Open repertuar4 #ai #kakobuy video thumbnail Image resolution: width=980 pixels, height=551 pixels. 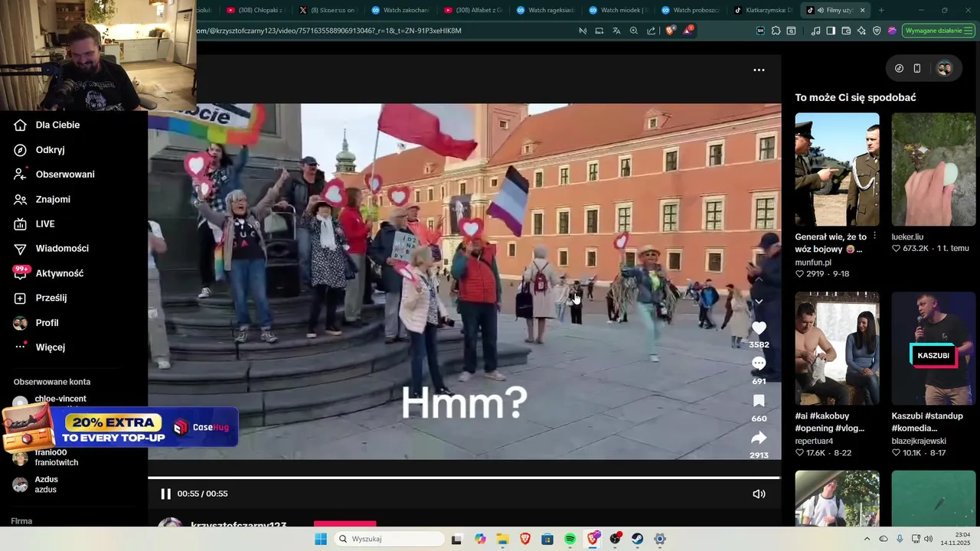tap(837, 348)
